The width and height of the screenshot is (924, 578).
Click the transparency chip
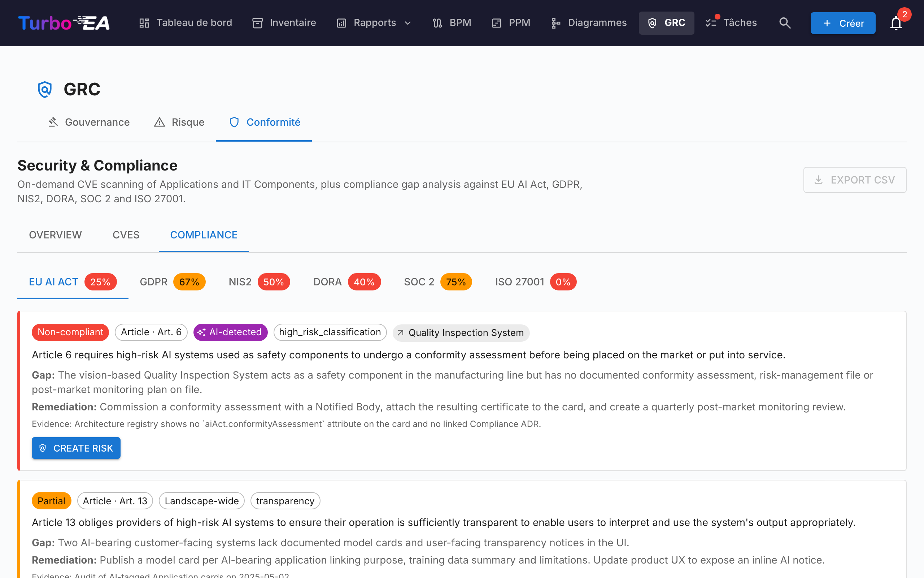285,501
